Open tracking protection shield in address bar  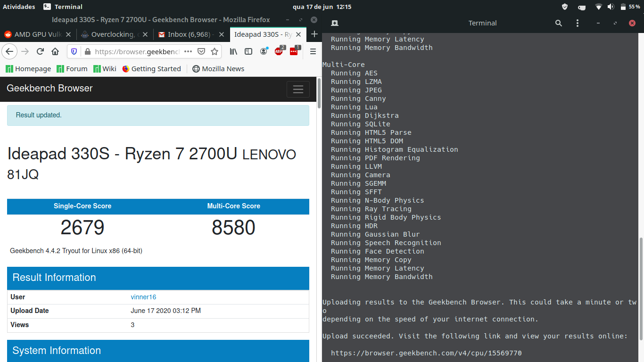(x=74, y=51)
